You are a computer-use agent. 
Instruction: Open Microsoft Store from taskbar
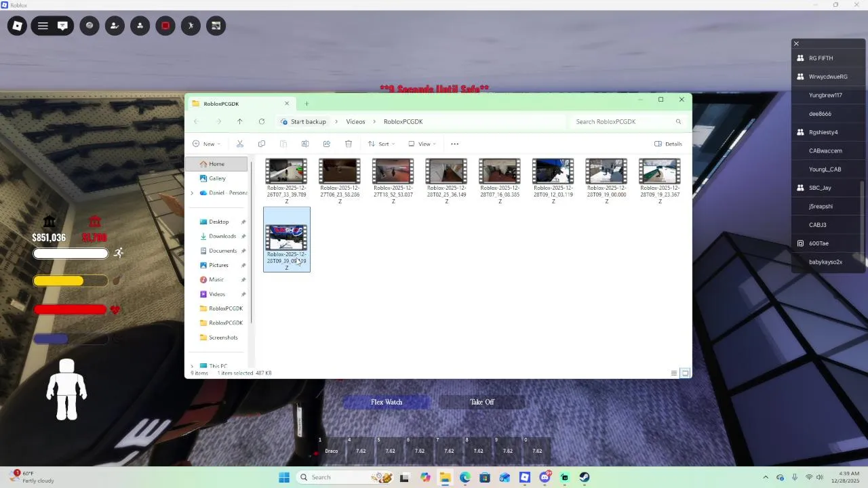coord(484,477)
